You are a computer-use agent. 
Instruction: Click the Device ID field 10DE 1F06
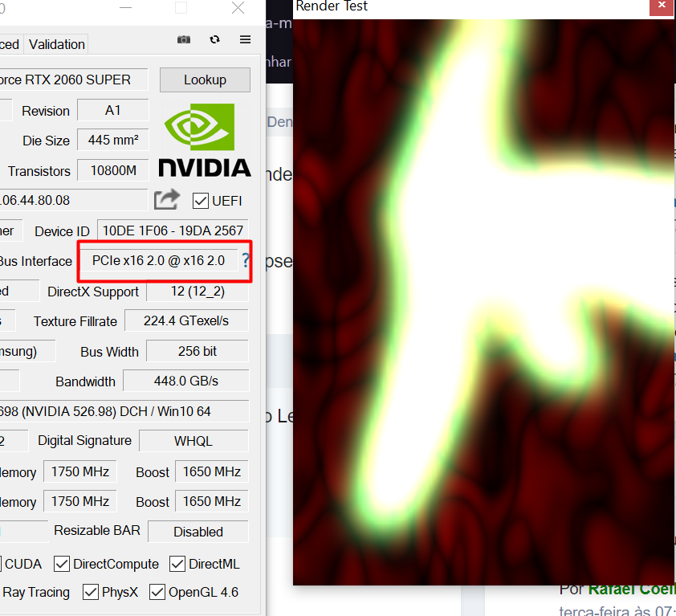click(x=173, y=230)
